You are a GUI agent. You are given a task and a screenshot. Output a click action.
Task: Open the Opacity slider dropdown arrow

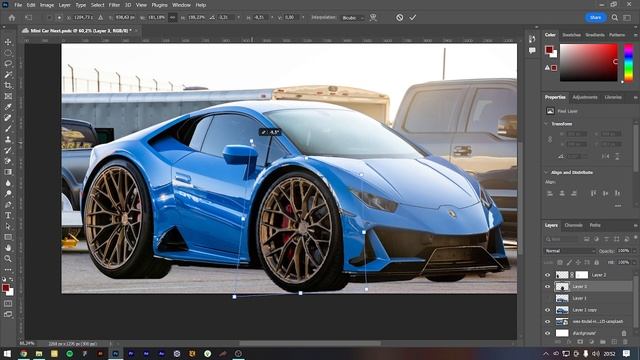[x=634, y=251]
